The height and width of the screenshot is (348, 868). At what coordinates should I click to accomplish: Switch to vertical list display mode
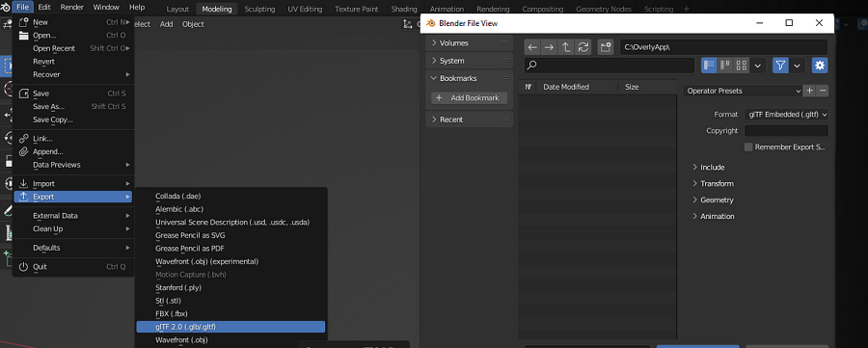[709, 66]
